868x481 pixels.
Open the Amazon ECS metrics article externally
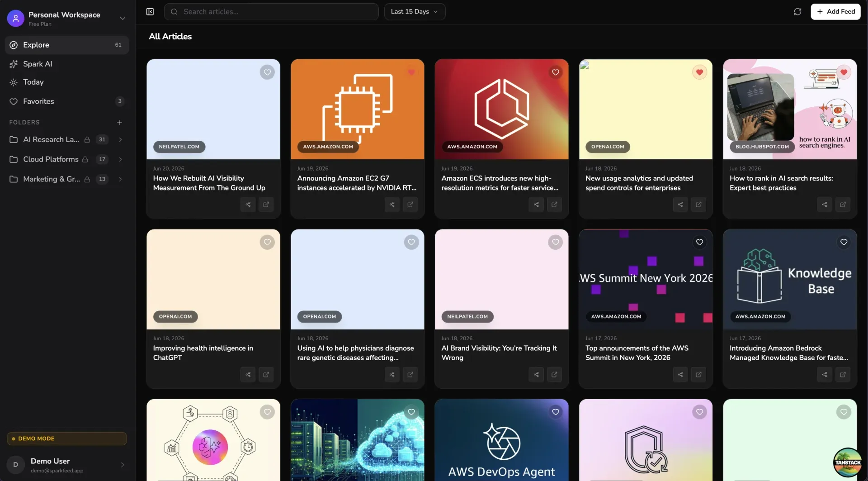click(554, 205)
